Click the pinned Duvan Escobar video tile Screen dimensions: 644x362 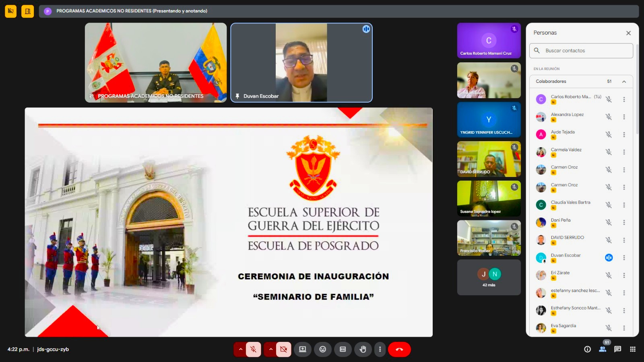tap(301, 63)
